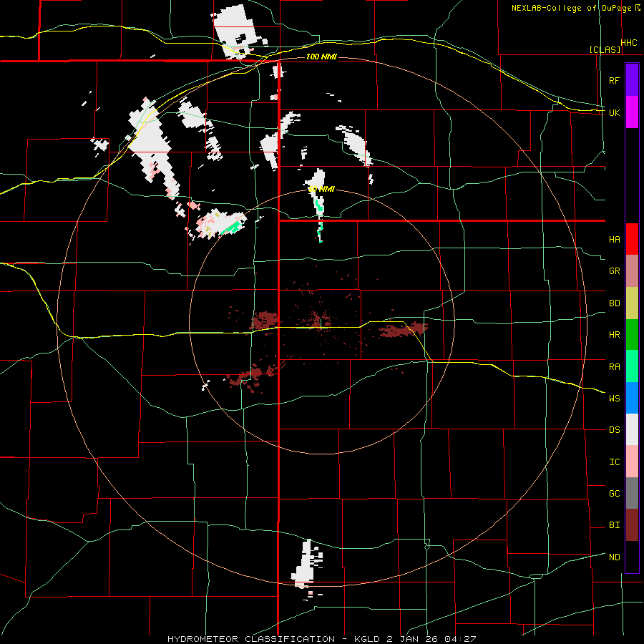This screenshot has width=644, height=644.
Task: Click the BI dark-red legend swatch
Action: 632,525
